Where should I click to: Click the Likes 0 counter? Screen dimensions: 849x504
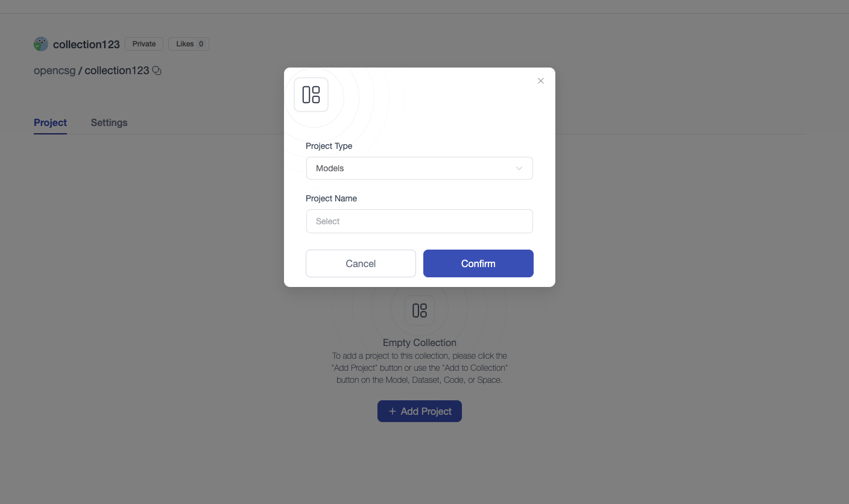[189, 44]
